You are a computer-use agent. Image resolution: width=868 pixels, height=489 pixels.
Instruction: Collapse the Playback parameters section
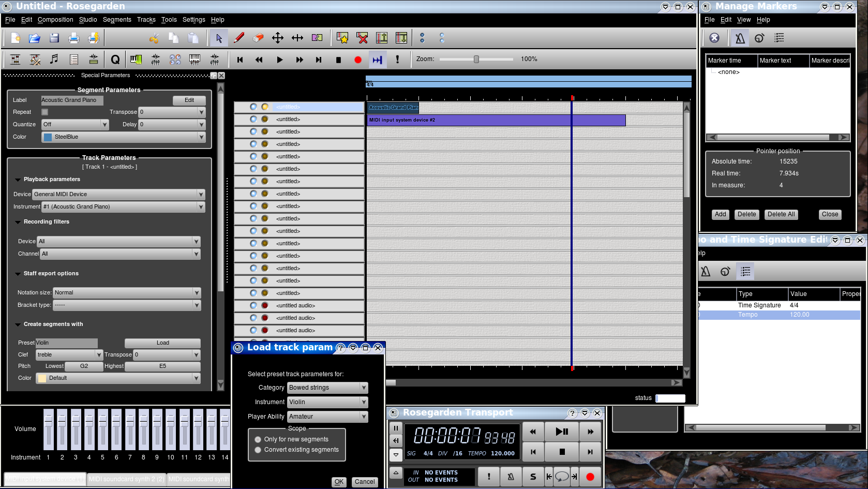[18, 180]
